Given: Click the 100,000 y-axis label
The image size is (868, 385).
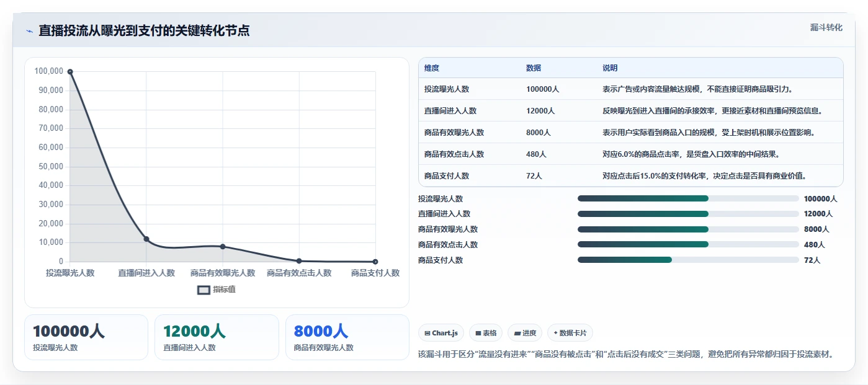Looking at the screenshot, I should [x=49, y=71].
